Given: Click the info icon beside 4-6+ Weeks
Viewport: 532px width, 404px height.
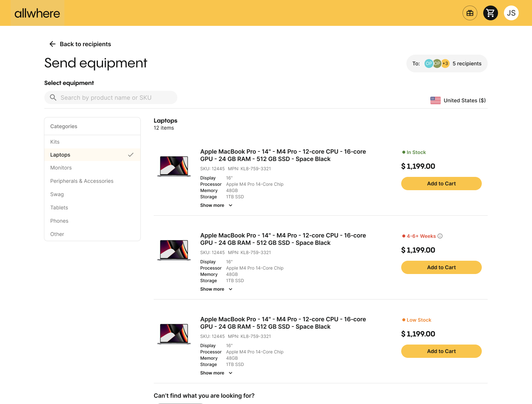Looking at the screenshot, I should click(440, 236).
